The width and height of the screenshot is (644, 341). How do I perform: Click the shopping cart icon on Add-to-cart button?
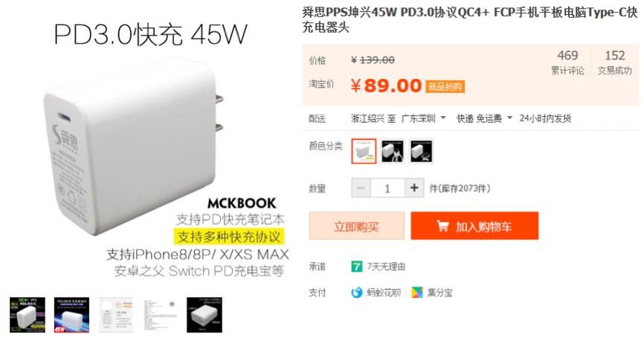[x=442, y=226]
